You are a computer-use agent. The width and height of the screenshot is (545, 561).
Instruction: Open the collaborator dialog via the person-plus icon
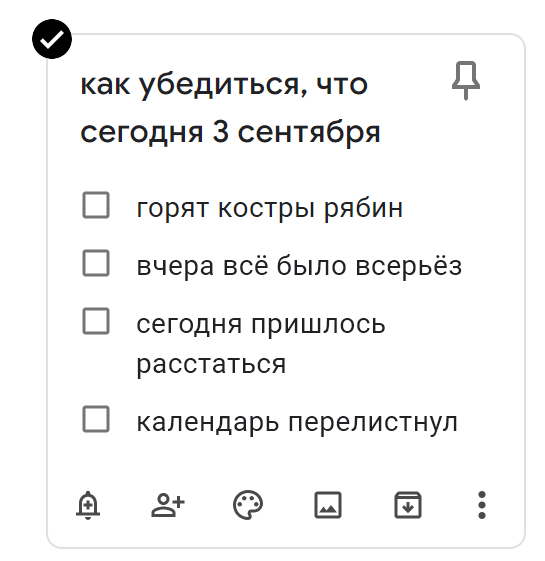(168, 505)
